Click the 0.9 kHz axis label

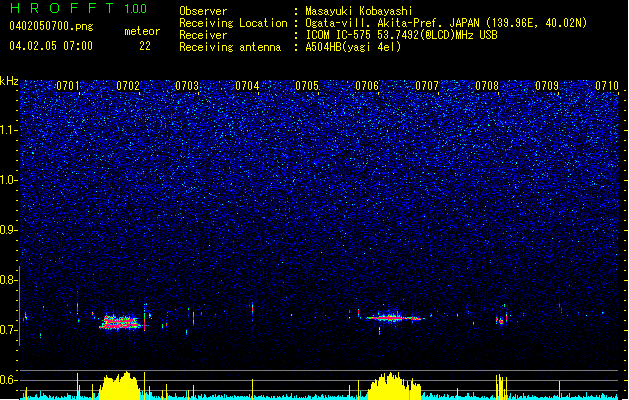[x=8, y=230]
